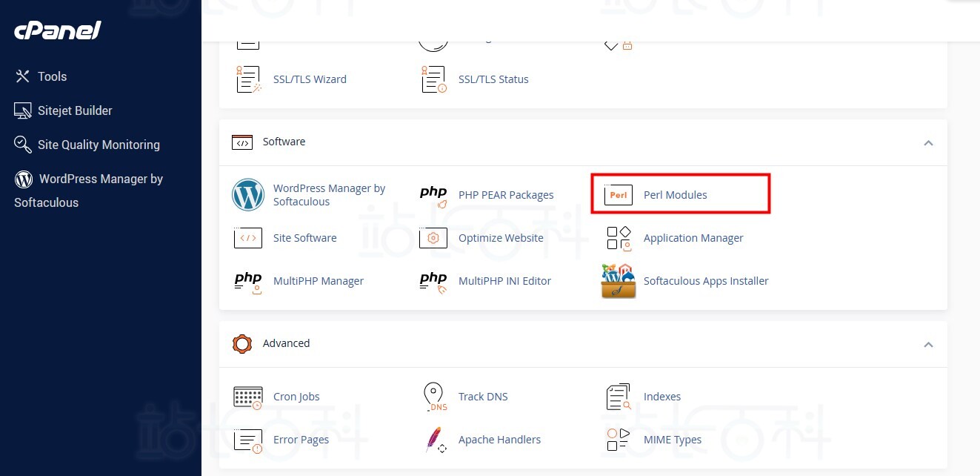The height and width of the screenshot is (476, 980).
Task: Click the SSL/TLS Wizard icon
Action: coord(249,79)
